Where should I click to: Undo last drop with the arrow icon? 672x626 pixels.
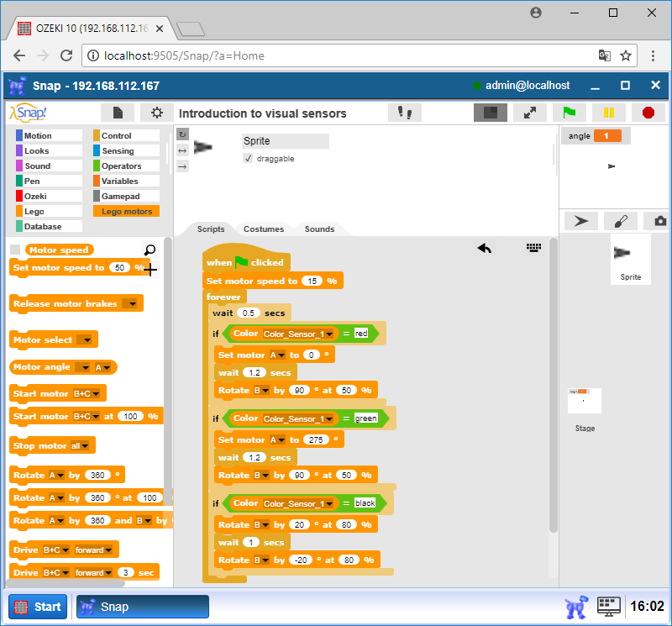point(485,248)
